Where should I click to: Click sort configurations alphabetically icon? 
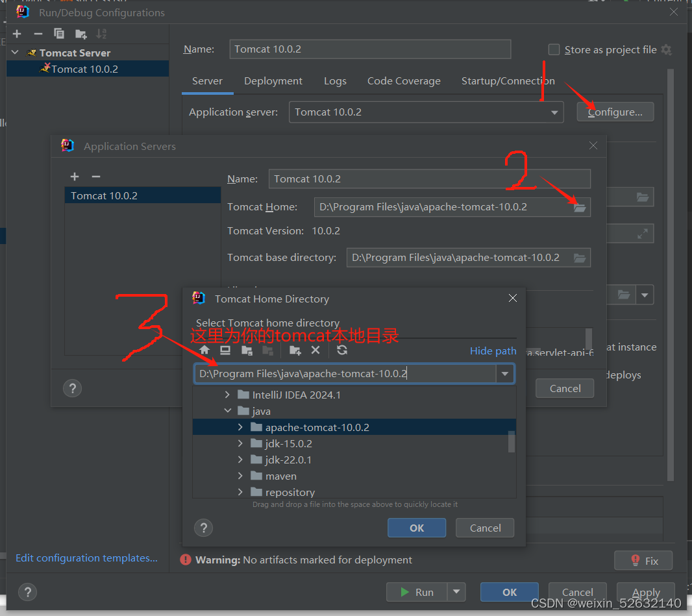click(x=101, y=34)
